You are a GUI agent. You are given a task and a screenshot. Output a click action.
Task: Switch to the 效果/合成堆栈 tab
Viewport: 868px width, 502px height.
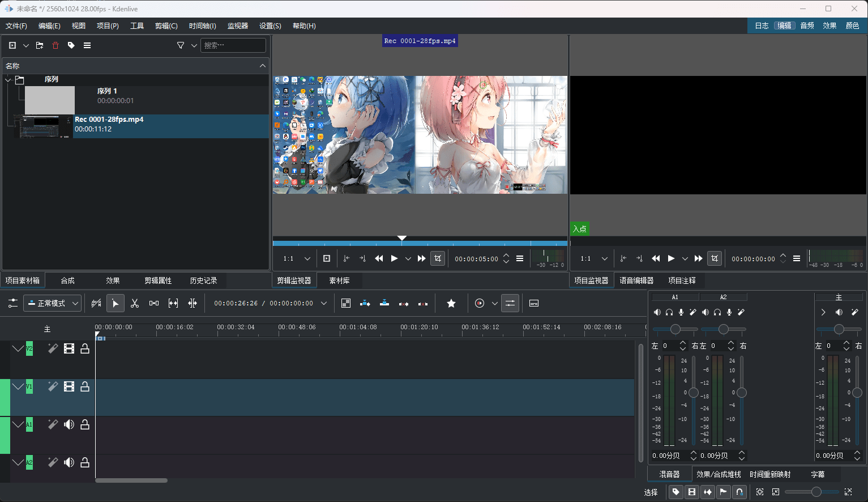coord(719,474)
